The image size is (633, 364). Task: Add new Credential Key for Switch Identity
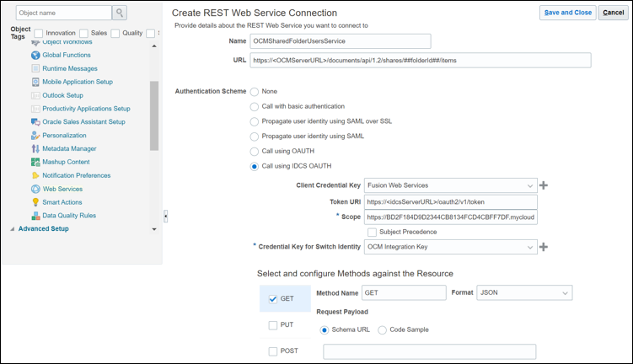click(544, 247)
